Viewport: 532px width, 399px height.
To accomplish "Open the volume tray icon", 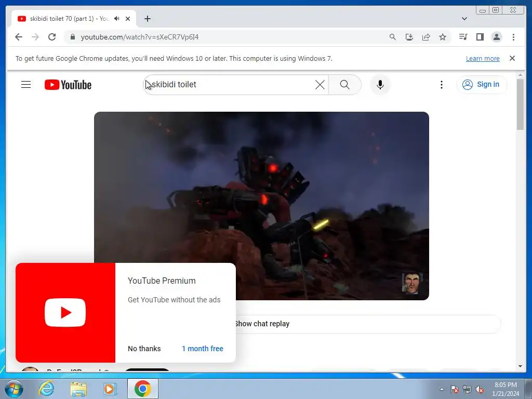I will (480, 389).
